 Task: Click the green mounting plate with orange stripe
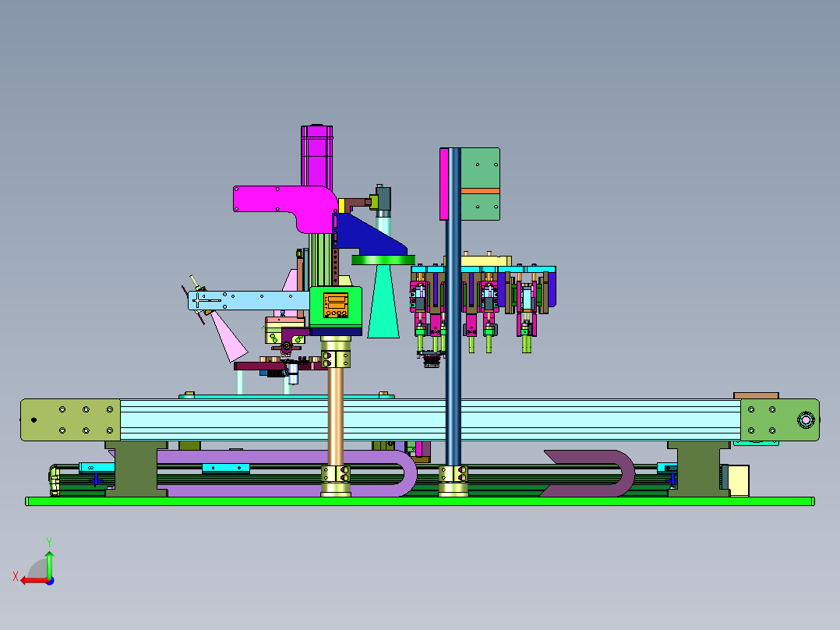coord(480,172)
